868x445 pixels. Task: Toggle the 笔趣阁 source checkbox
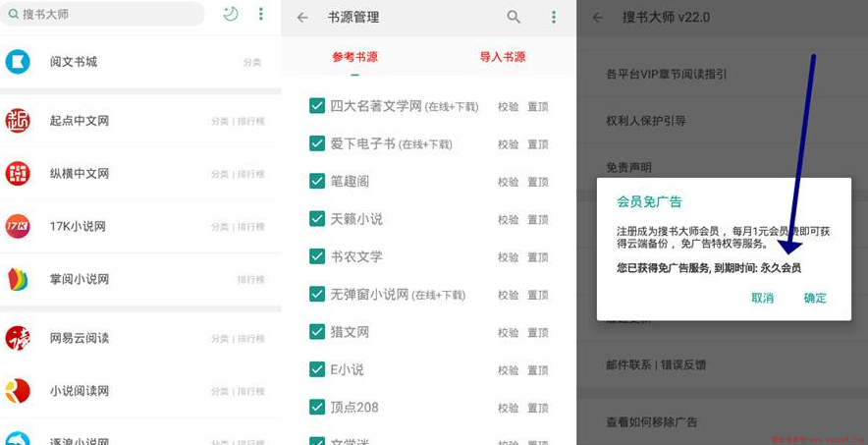317,181
